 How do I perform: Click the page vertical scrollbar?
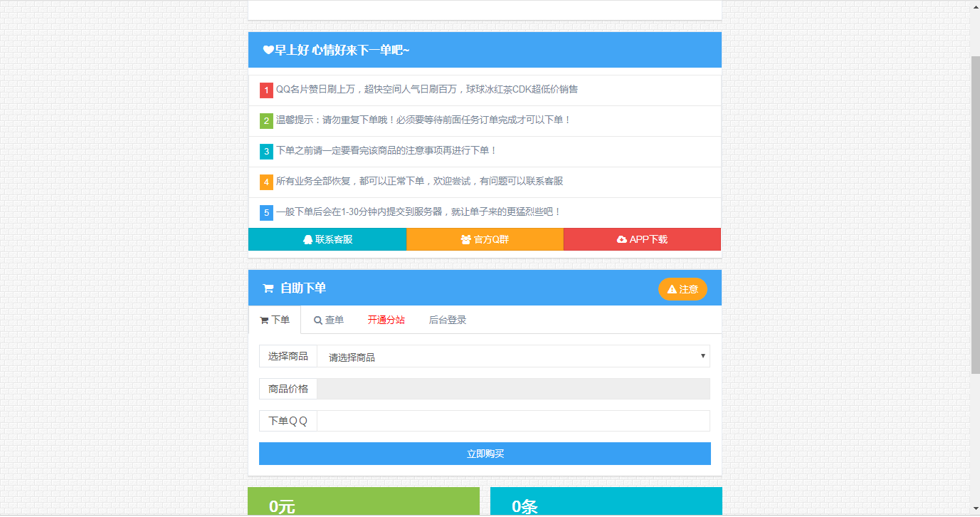[x=975, y=214]
